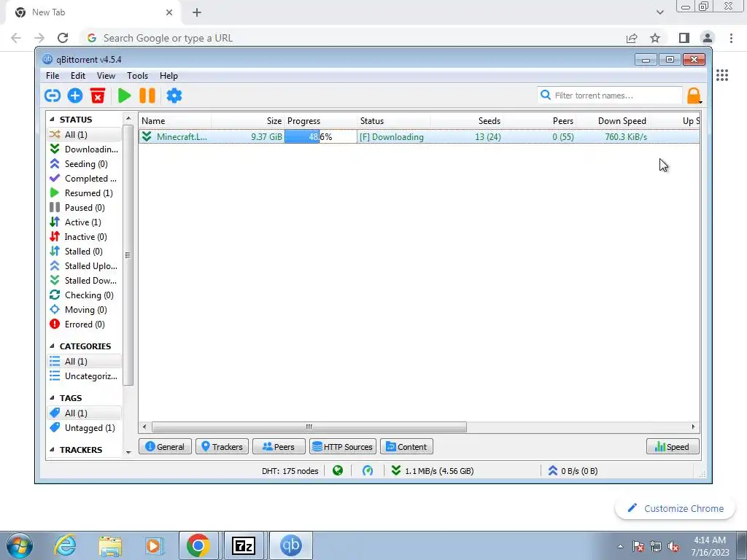Image resolution: width=747 pixels, height=560 pixels.
Task: Select the Paused (0) filter
Action: pos(84,208)
